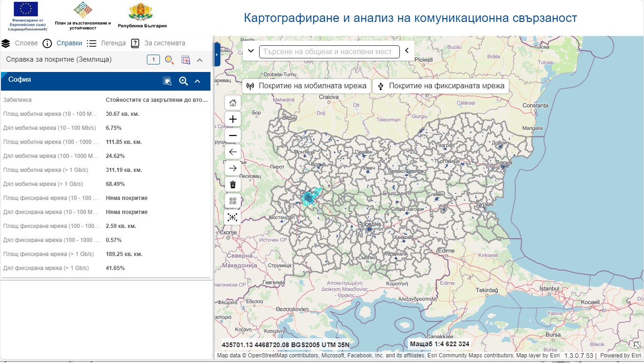Zoom to София with the magnifier-plus icon
This screenshot has width=644, height=363.
[183, 81]
